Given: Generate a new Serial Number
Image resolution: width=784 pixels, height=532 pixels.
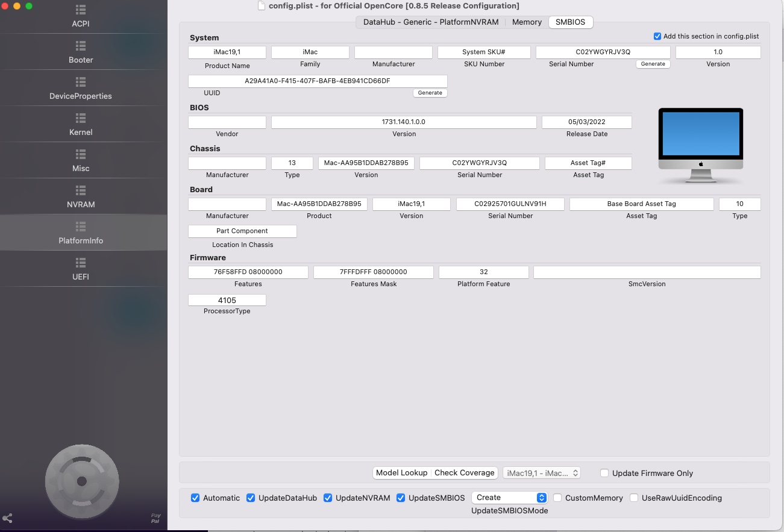Looking at the screenshot, I should [x=653, y=64].
